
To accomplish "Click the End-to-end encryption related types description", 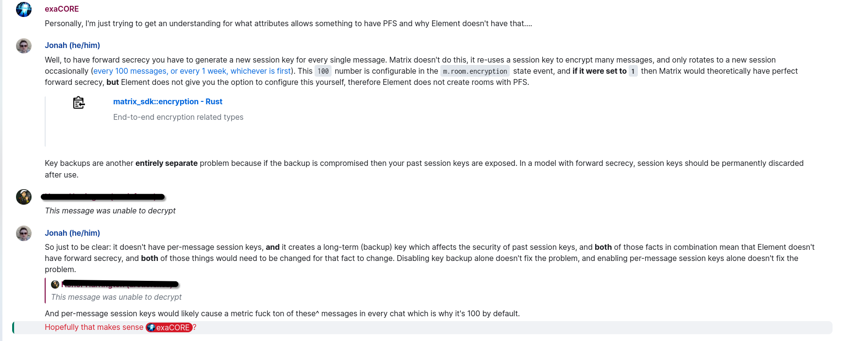I will [178, 117].
